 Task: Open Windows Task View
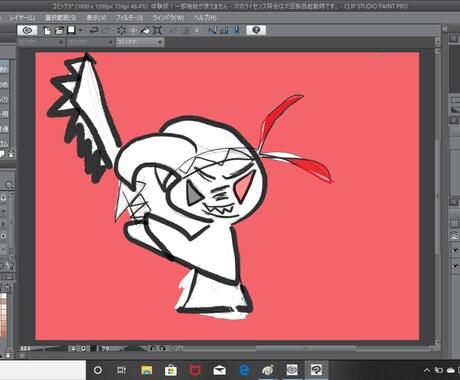(121, 370)
